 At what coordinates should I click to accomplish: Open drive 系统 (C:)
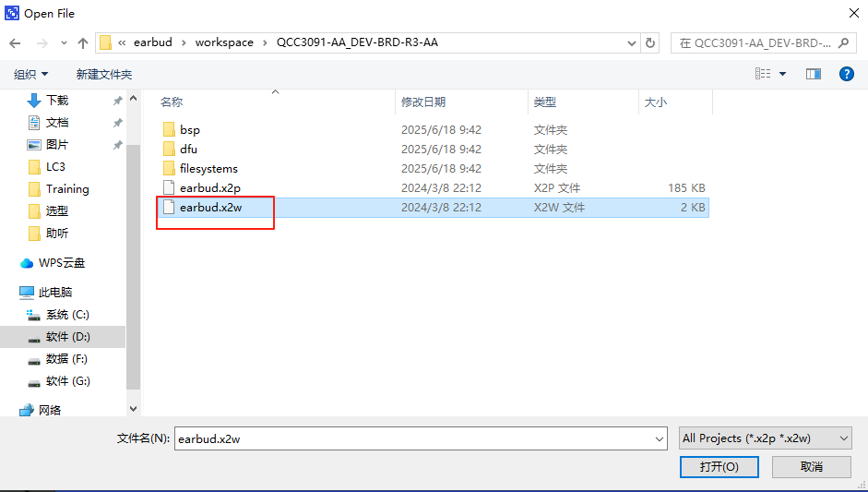point(67,315)
